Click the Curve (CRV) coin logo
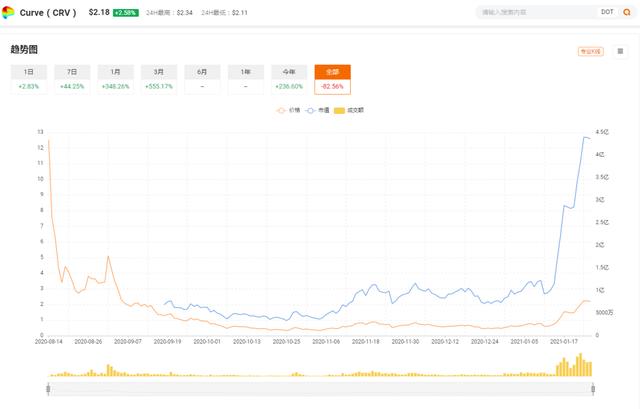 8,12
